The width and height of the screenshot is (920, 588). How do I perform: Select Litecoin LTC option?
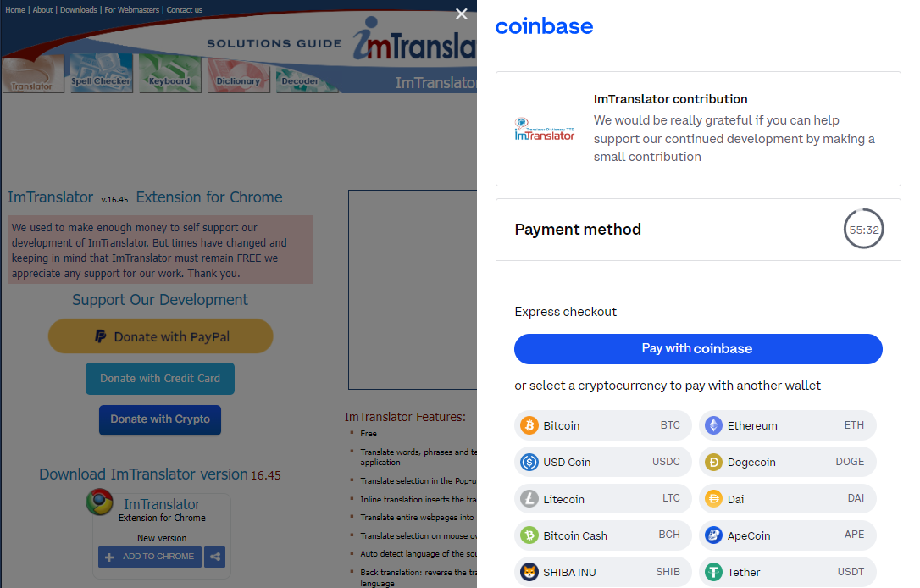point(602,499)
